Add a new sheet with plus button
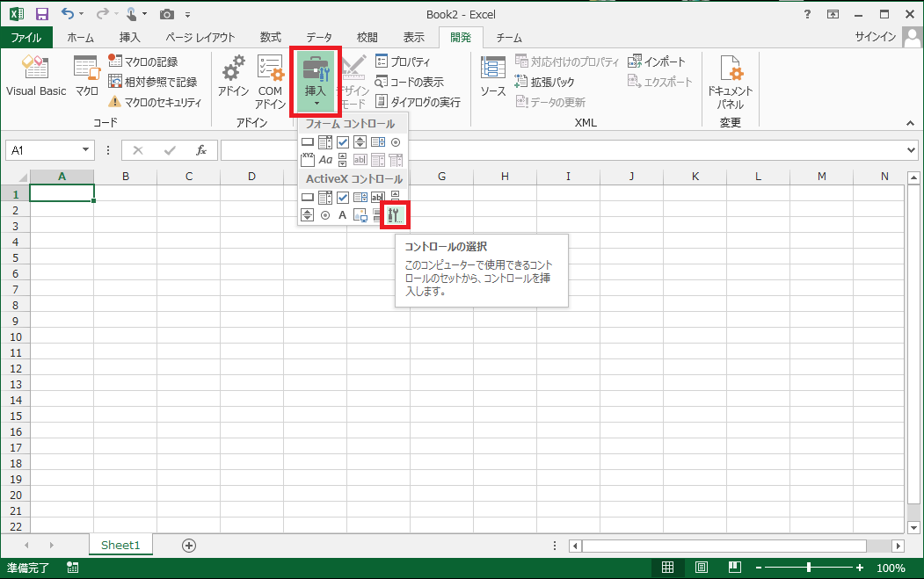This screenshot has height=579, width=924. click(188, 545)
